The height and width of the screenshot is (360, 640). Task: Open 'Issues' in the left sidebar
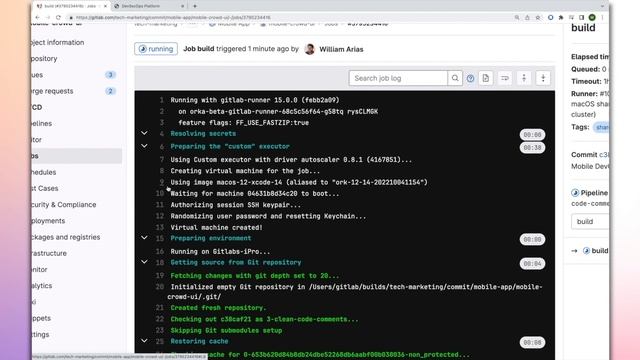pos(37,75)
